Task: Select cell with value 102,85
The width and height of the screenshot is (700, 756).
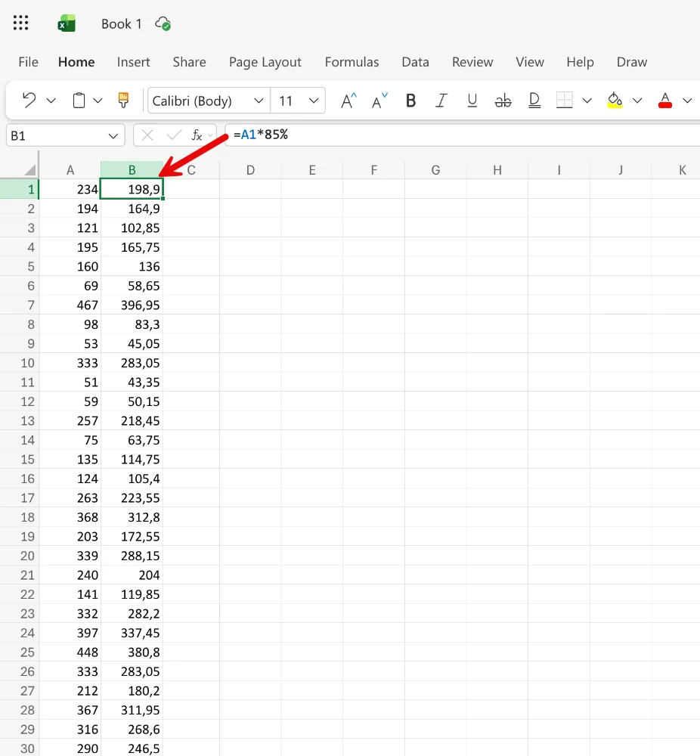Action: [132, 227]
